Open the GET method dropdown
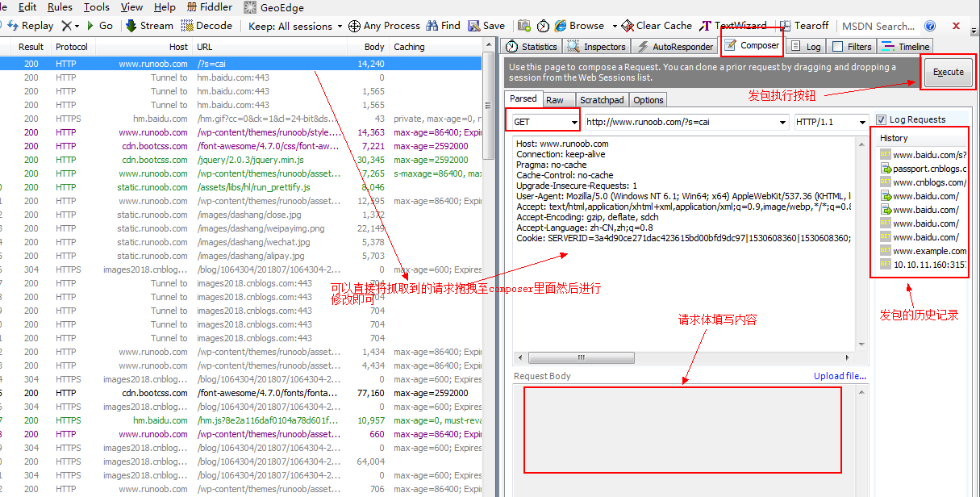 coord(574,123)
